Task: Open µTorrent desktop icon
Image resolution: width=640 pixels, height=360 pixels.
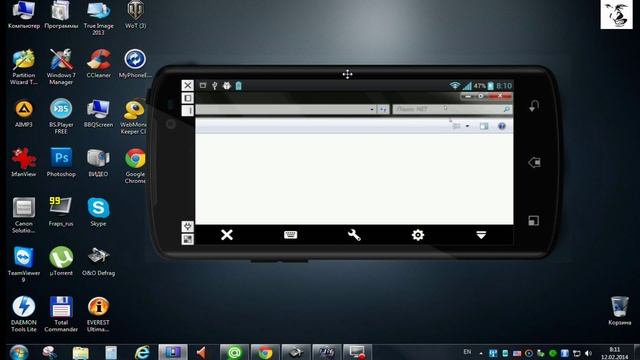Action: pyautogui.click(x=61, y=261)
